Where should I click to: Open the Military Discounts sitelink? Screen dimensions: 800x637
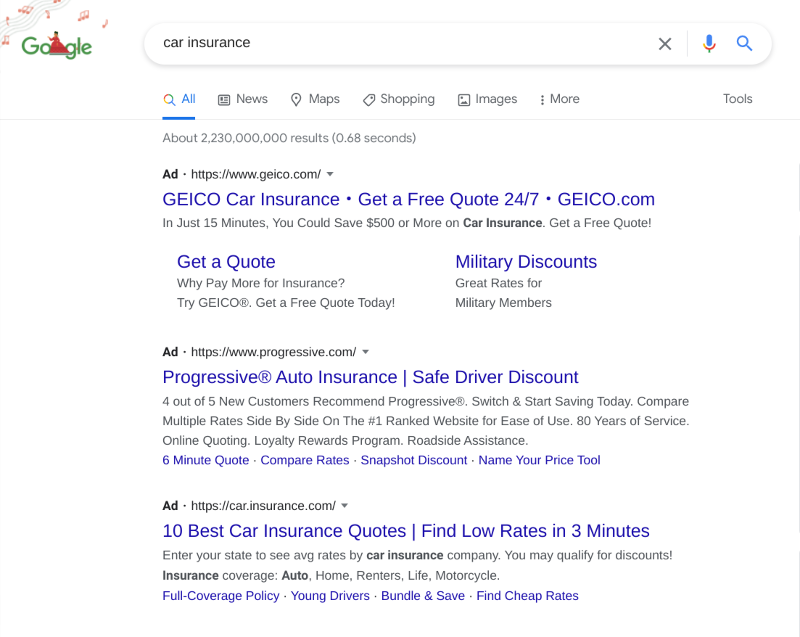coord(526,262)
